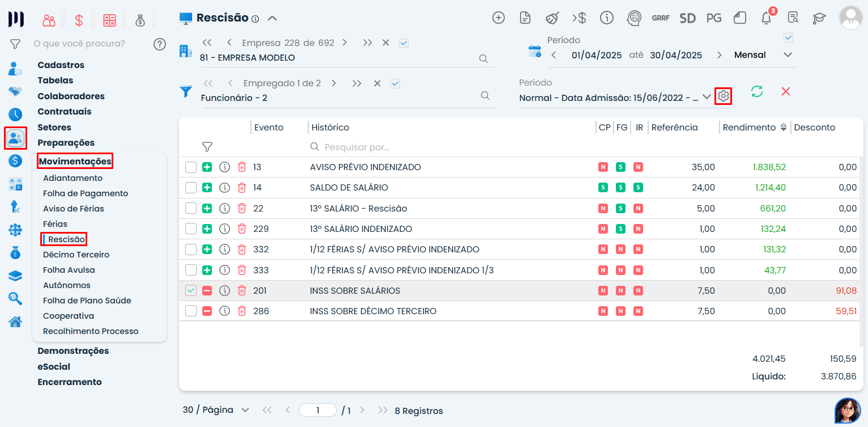
Task: Open the period settings gear icon
Action: tap(723, 96)
